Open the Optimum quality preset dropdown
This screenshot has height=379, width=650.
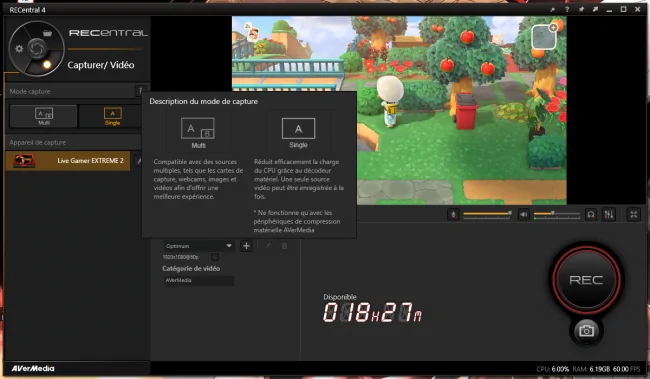(199, 246)
